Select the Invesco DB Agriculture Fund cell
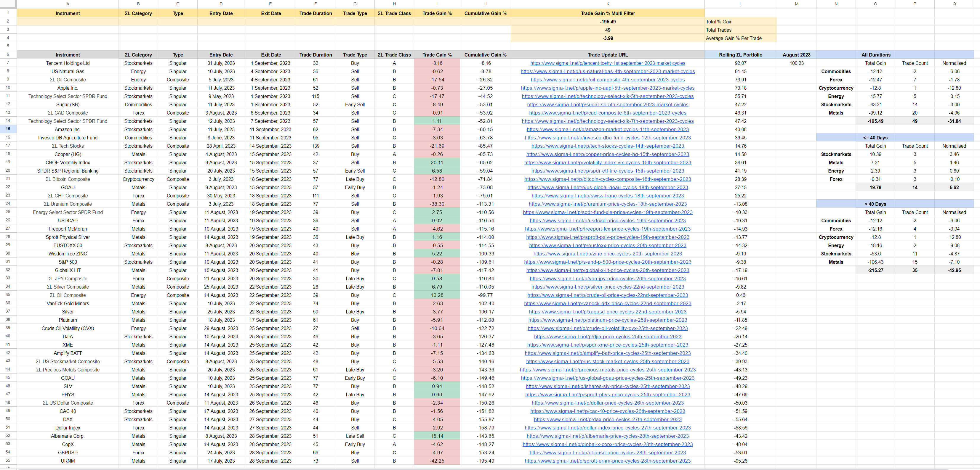Image resolution: width=980 pixels, height=470 pixels. click(x=68, y=138)
